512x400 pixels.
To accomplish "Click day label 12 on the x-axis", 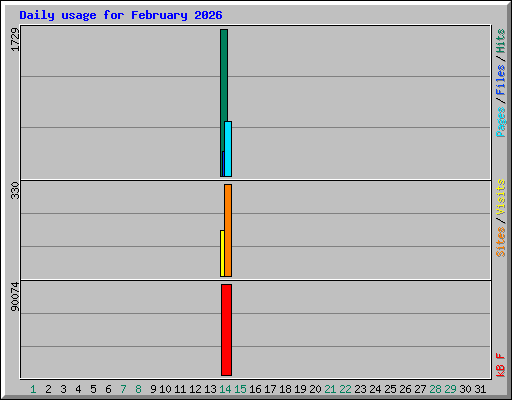I will (x=195, y=389).
